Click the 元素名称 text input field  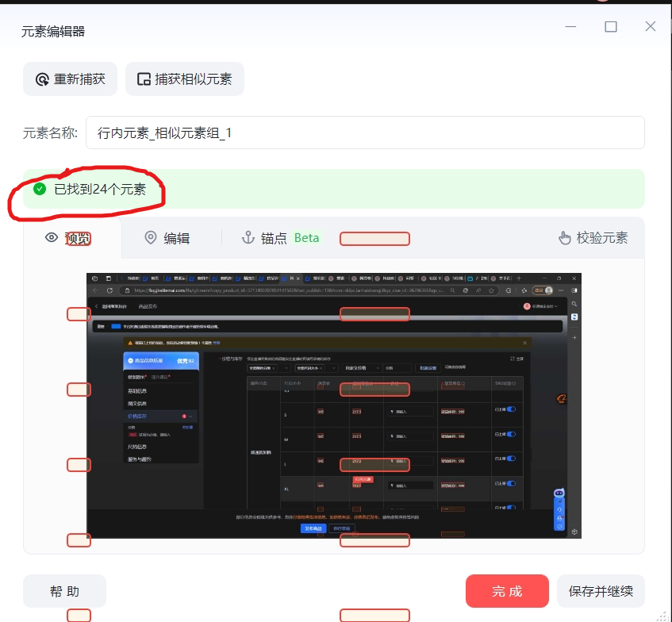point(365,132)
